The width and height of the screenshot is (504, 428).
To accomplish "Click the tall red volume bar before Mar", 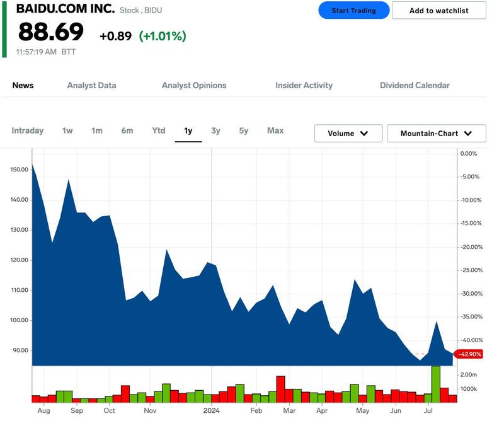I will 280,389.
